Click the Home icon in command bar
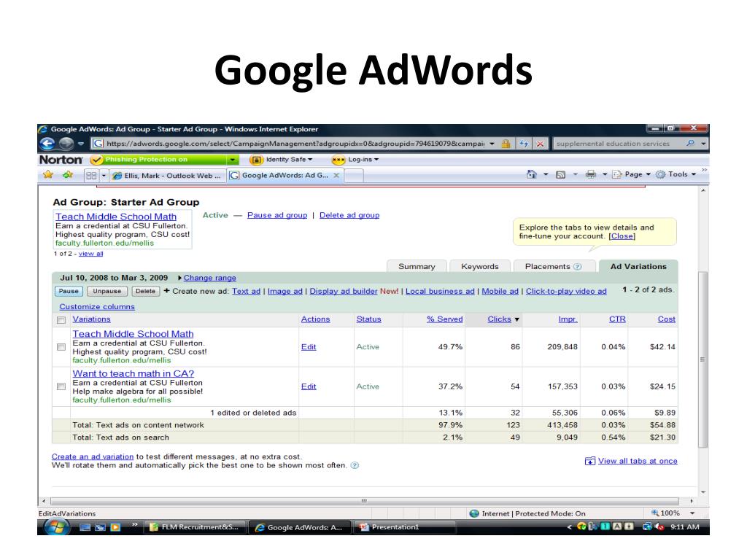 pos(532,174)
